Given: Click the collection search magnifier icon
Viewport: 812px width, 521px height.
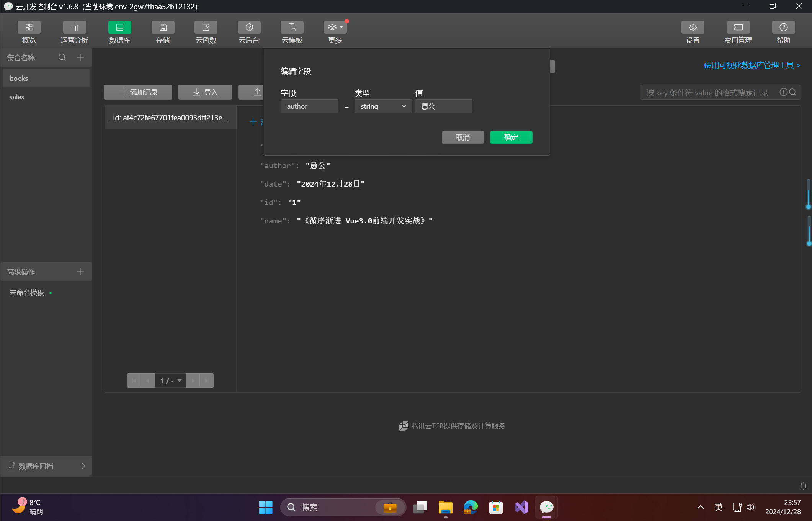Looking at the screenshot, I should [x=62, y=57].
